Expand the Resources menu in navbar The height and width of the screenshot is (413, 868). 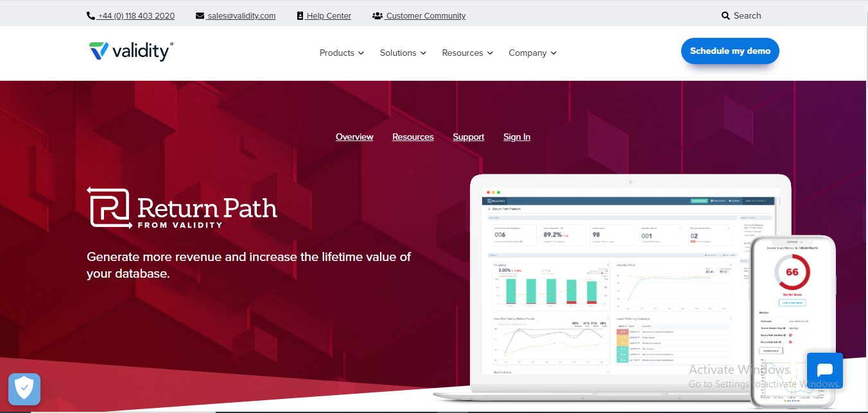point(467,53)
